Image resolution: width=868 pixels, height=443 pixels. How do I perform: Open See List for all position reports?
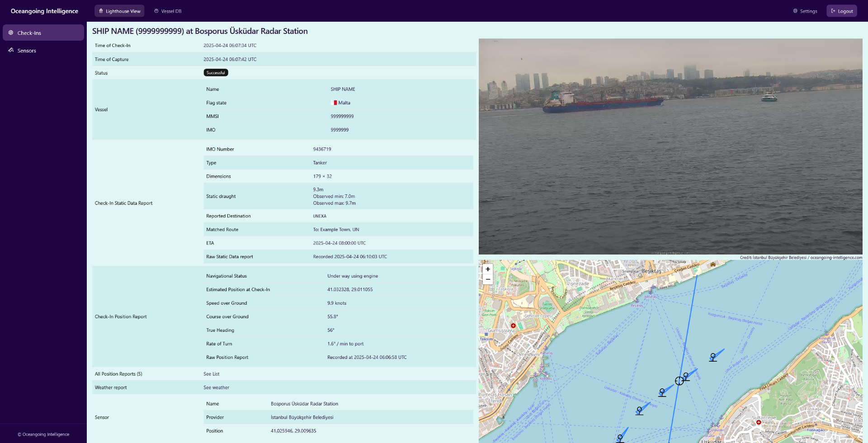pos(211,374)
